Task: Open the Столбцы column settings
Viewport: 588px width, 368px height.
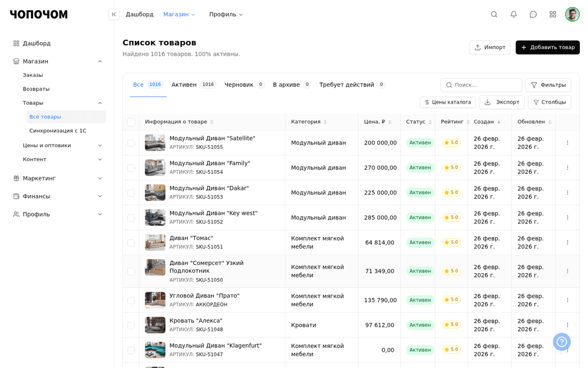Action: point(549,102)
